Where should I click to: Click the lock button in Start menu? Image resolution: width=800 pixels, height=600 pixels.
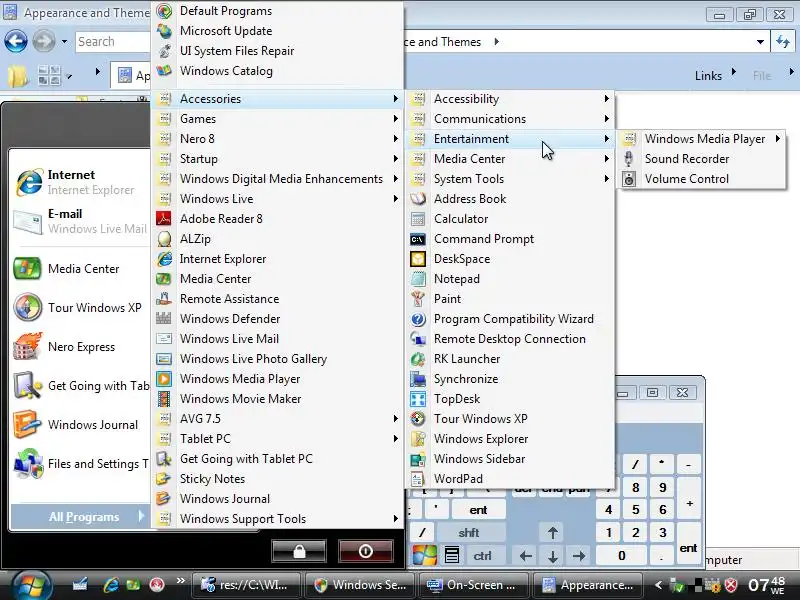299,552
